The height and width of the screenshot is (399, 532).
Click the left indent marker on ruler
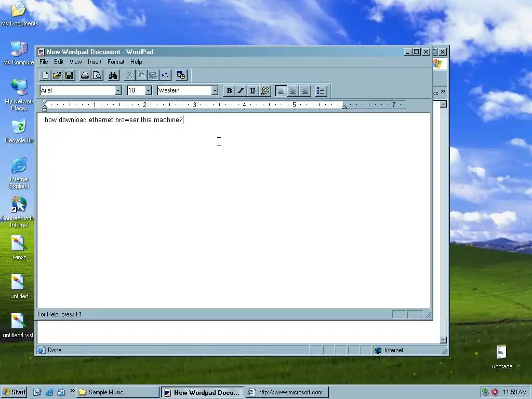pos(45,109)
